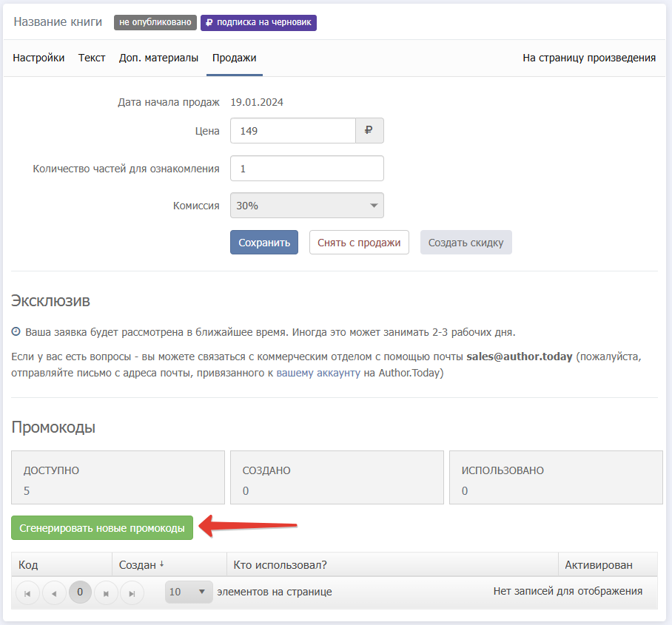
Task: Open the Доп. материалы tab
Action: 158,58
